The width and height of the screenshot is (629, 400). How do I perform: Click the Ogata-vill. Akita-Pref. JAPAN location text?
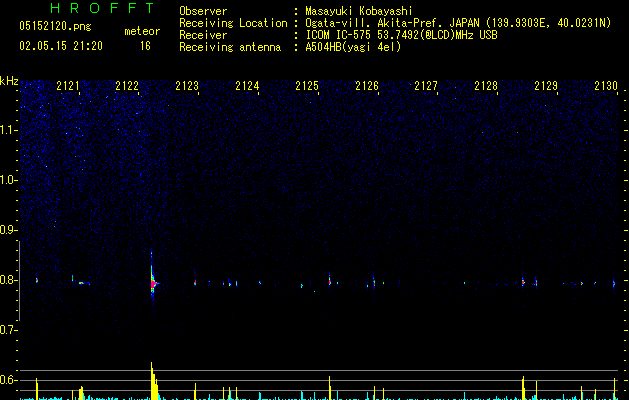pyautogui.click(x=458, y=23)
